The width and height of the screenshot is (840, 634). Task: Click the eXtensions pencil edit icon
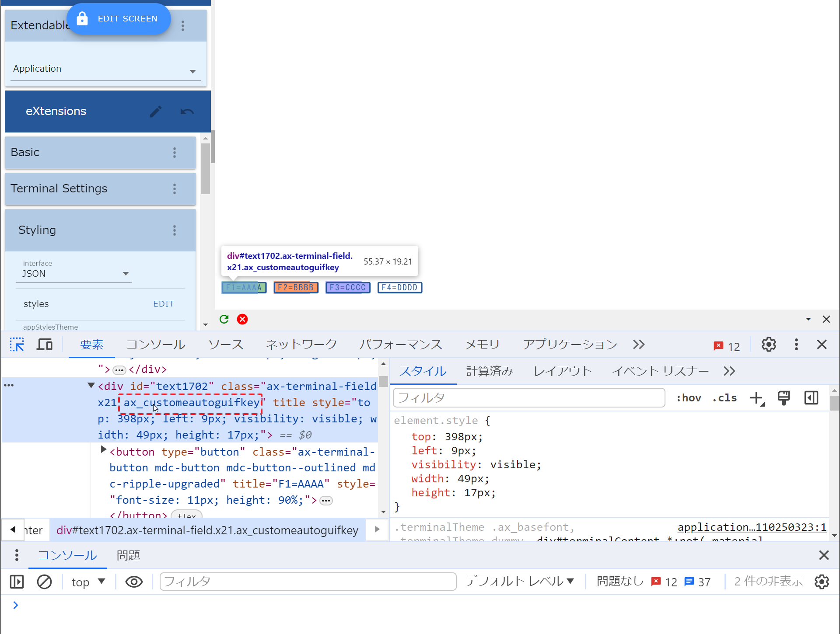tap(156, 111)
